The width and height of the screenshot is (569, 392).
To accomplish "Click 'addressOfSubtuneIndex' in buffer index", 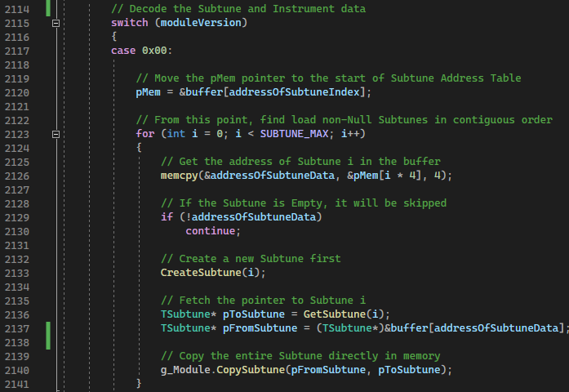I will [294, 92].
